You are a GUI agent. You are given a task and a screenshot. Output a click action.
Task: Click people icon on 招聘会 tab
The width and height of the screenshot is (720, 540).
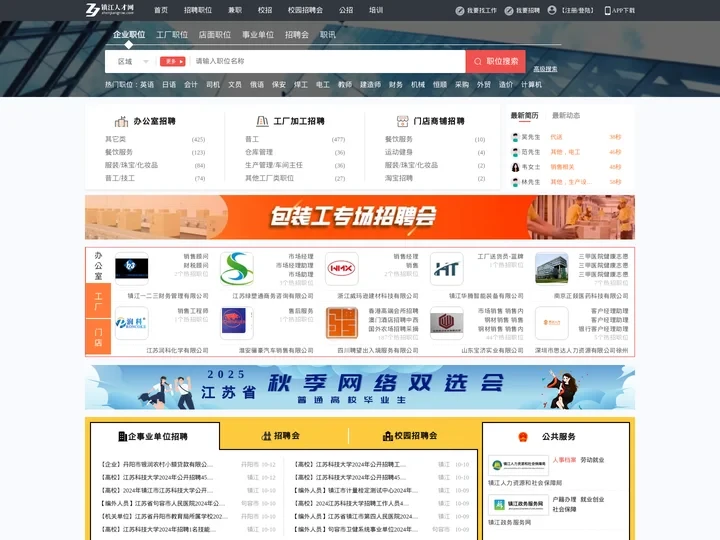pos(266,436)
